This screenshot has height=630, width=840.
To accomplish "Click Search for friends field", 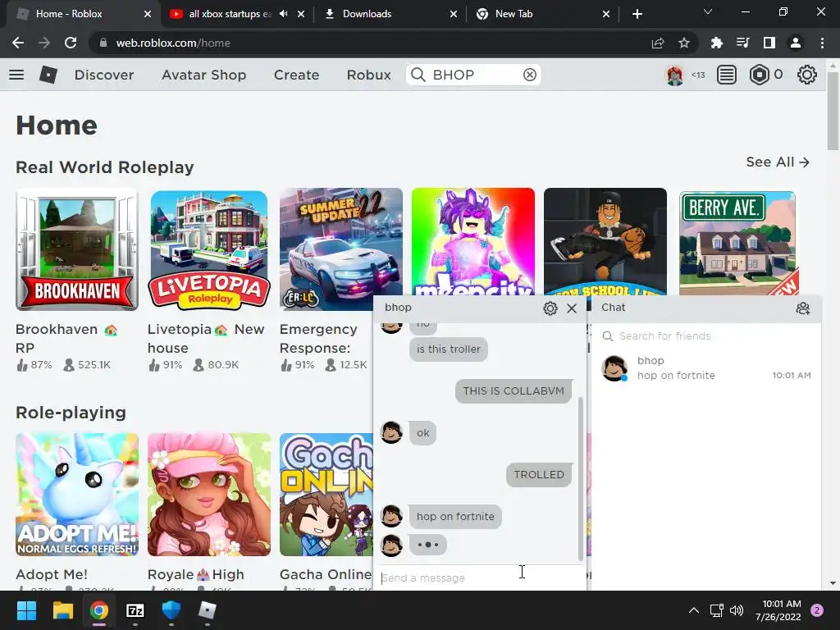I will click(x=706, y=336).
